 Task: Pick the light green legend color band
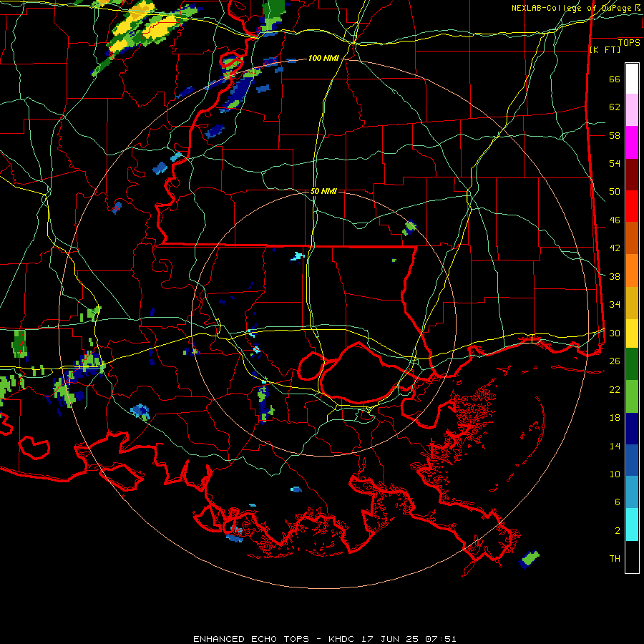(632, 396)
